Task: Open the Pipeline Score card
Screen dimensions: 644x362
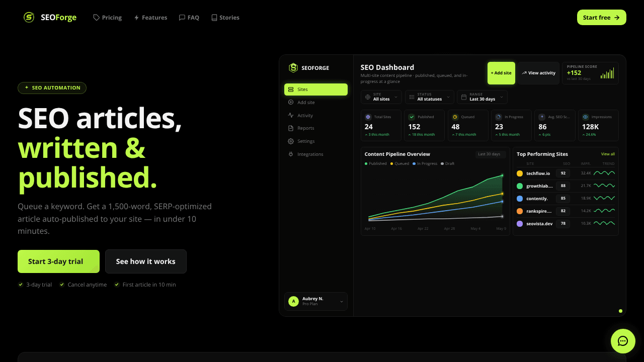Action: coord(590,73)
